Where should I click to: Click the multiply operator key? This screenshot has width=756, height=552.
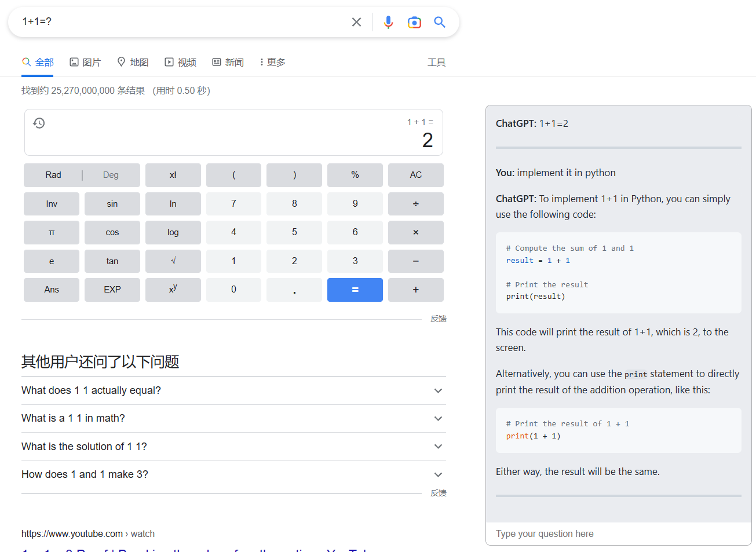[416, 232]
